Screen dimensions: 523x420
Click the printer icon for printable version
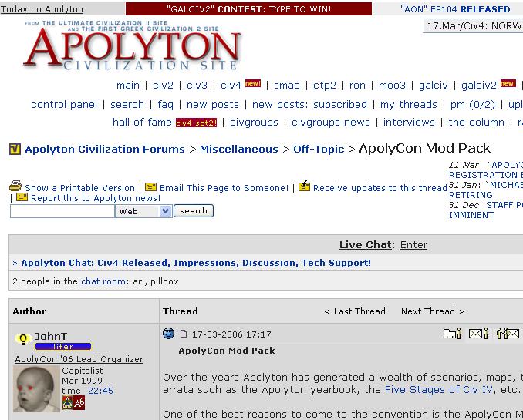(x=15, y=186)
